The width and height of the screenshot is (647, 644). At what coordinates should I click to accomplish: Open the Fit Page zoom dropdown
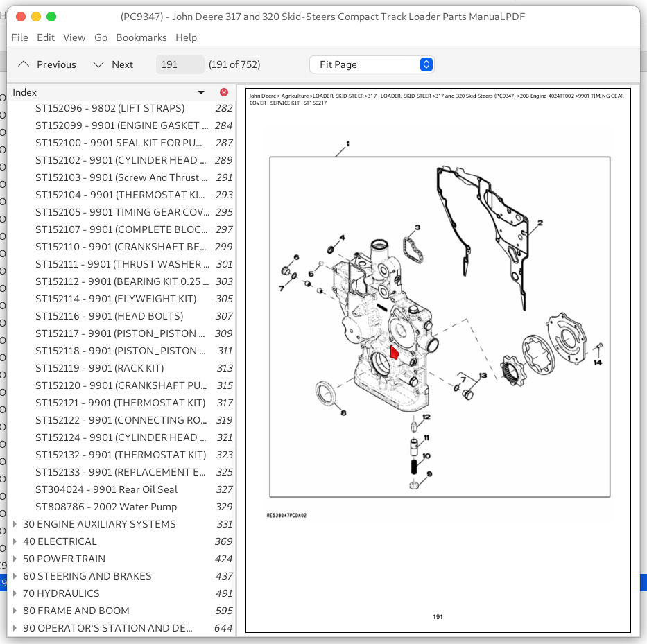372,64
